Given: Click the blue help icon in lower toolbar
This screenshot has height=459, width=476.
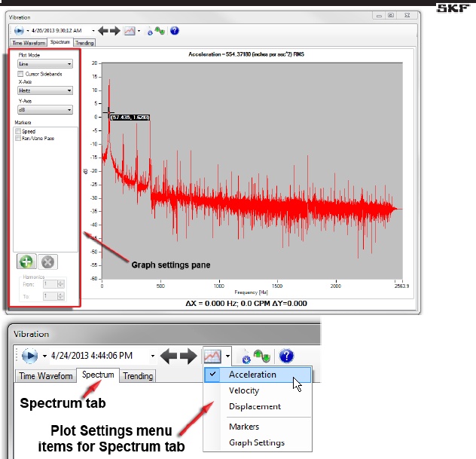Looking at the screenshot, I should click(x=285, y=355).
